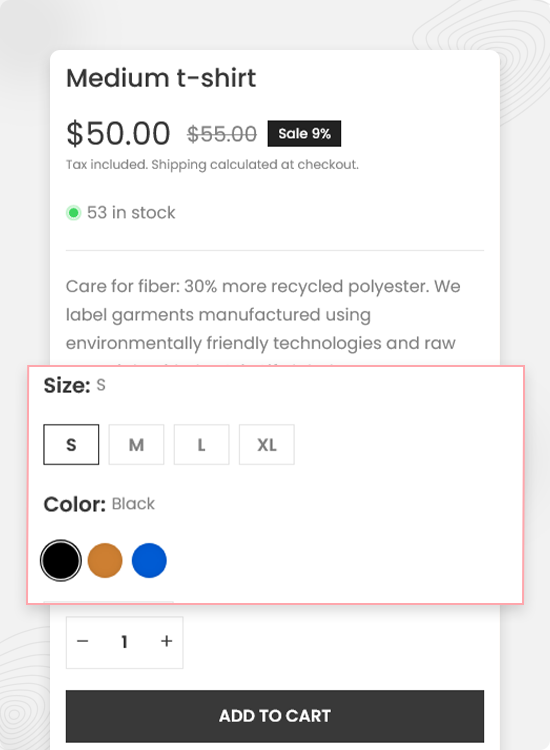Click the crossed-out $55.00 price

point(222,134)
